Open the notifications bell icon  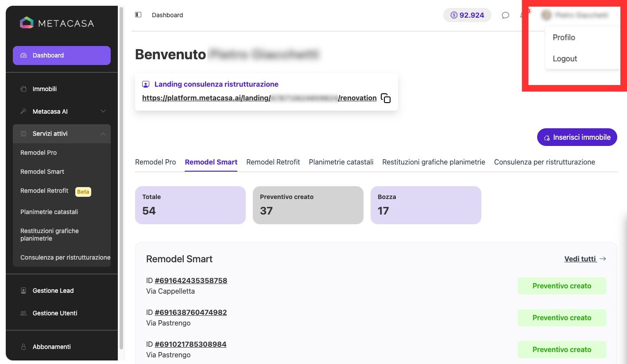coord(523,15)
